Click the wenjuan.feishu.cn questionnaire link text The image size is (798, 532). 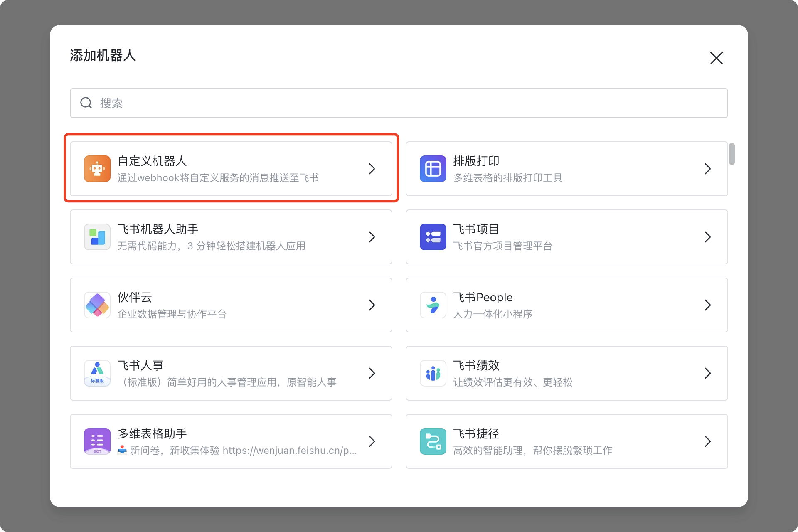(x=290, y=451)
